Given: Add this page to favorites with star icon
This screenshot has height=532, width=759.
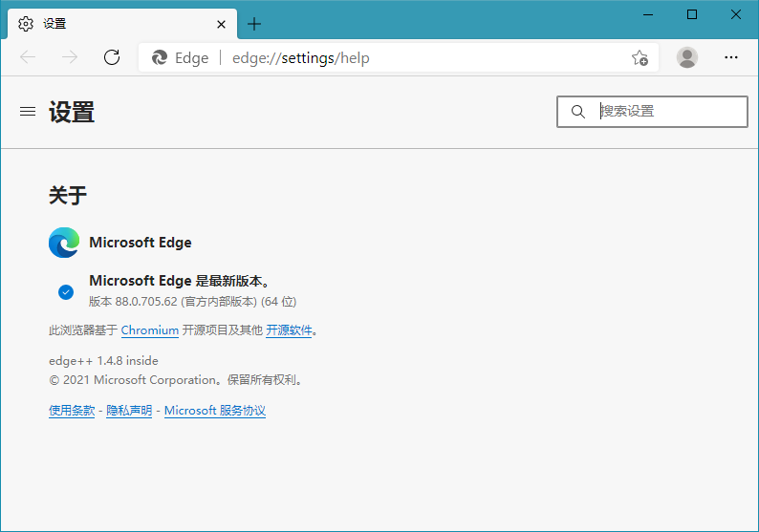Looking at the screenshot, I should [640, 58].
